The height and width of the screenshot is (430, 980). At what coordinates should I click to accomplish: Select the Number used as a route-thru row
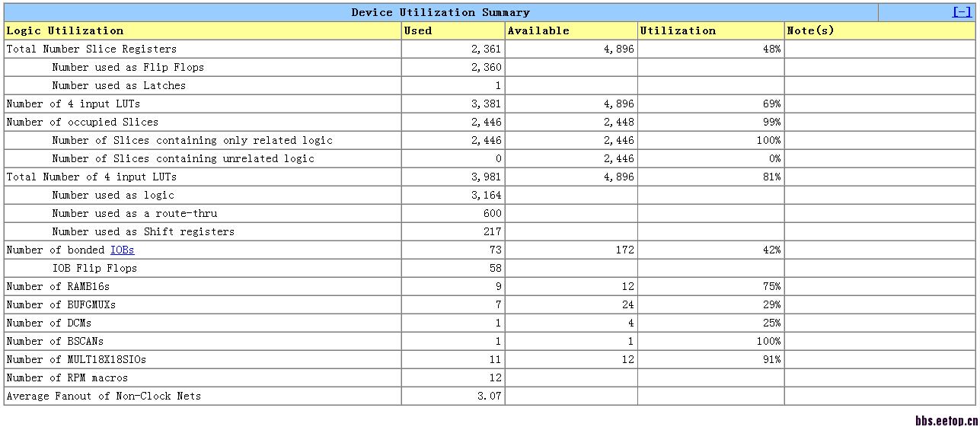[490, 213]
